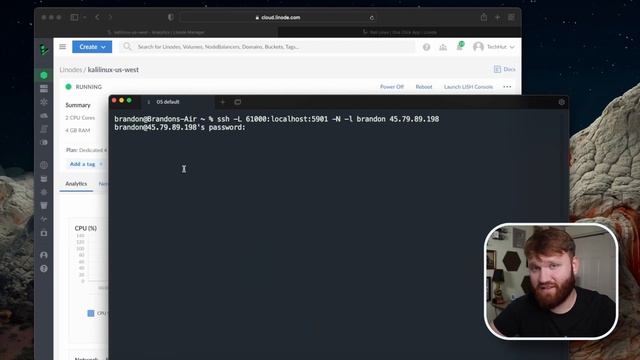The image size is (640, 360).
Task: Open the Linode community icon
Action: pos(443,47)
